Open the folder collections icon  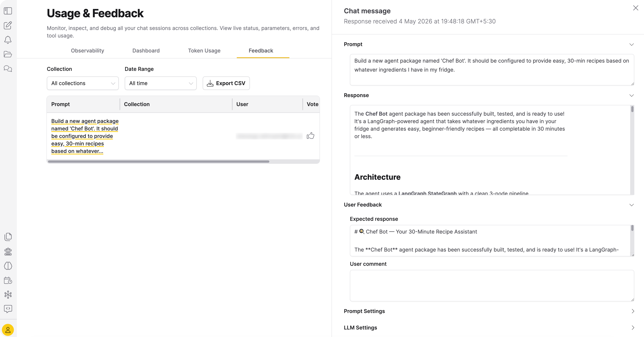coord(8,54)
